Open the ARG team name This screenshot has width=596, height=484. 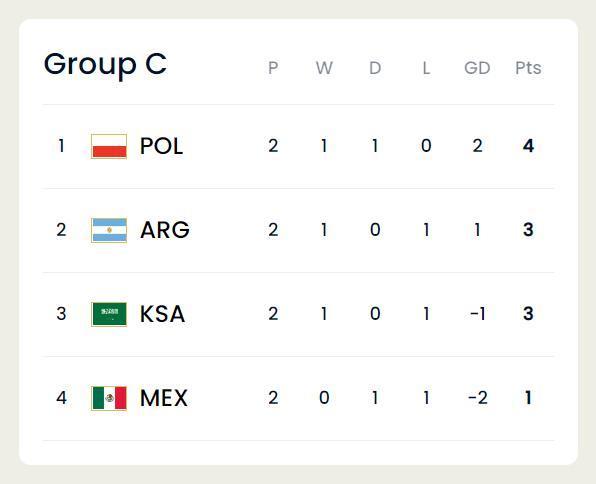165,230
